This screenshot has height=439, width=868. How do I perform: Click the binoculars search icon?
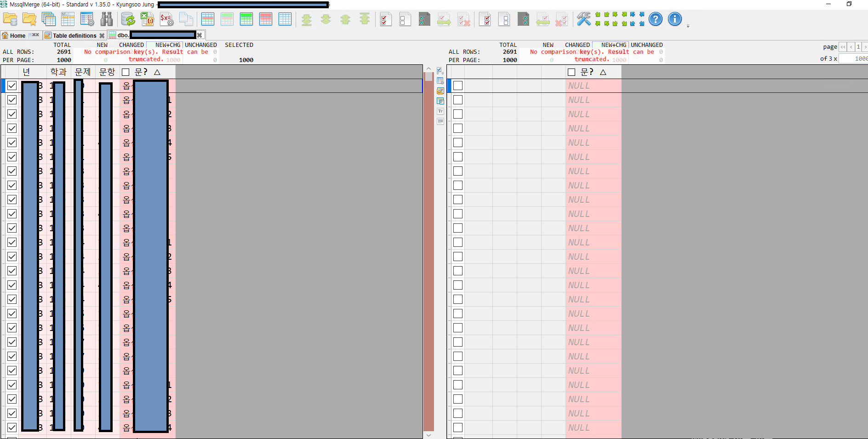(x=107, y=19)
